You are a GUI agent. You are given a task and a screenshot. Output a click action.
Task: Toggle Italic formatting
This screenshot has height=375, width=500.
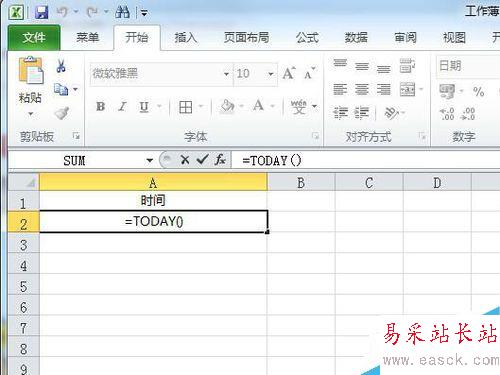coord(122,107)
